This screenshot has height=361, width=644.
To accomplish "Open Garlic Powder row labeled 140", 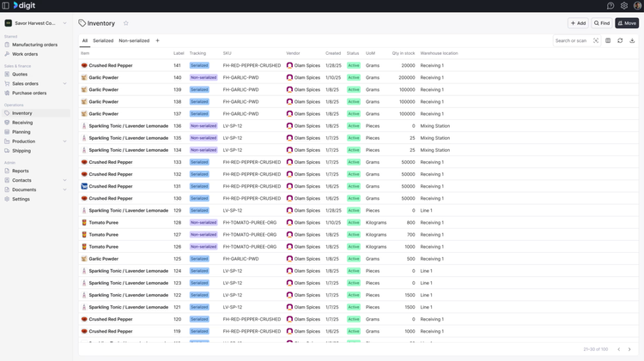I will pyautogui.click(x=358, y=77).
